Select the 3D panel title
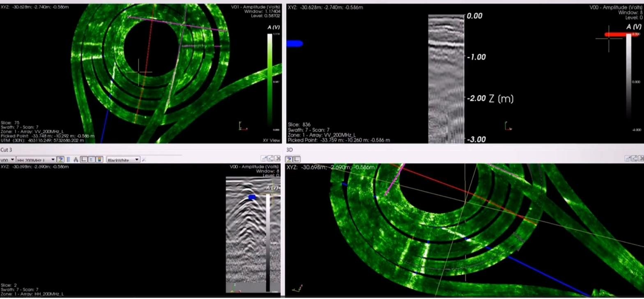 pos(290,150)
